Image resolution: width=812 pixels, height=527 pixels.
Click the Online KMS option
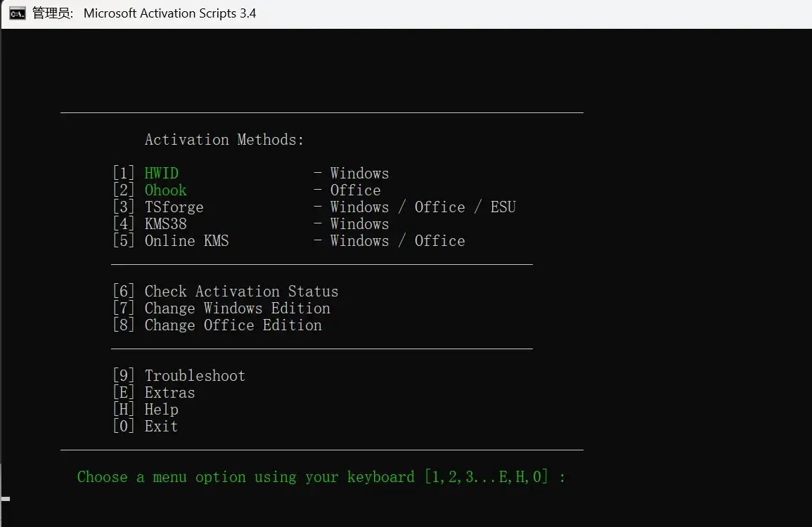point(186,241)
